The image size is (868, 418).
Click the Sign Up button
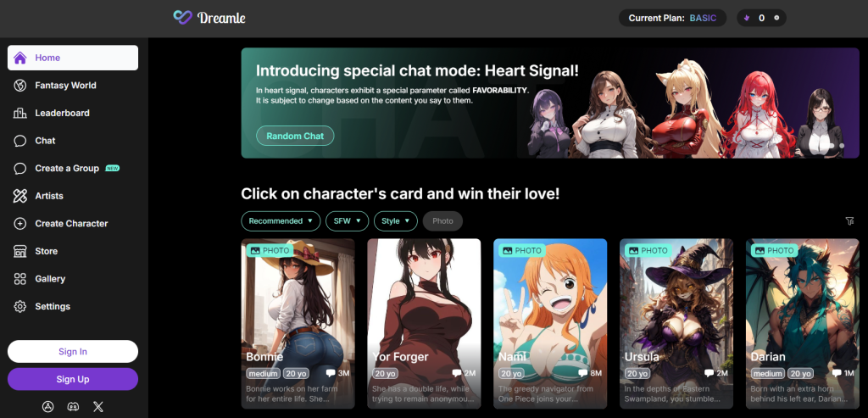click(x=73, y=379)
